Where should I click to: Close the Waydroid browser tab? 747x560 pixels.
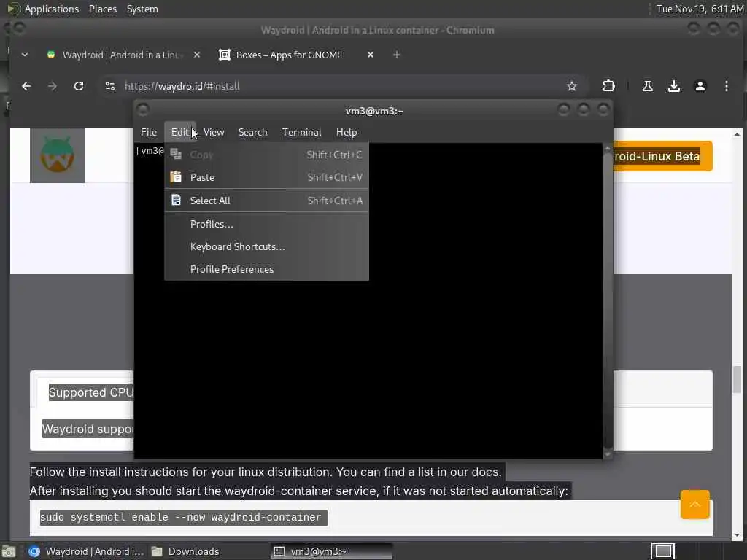(197, 55)
